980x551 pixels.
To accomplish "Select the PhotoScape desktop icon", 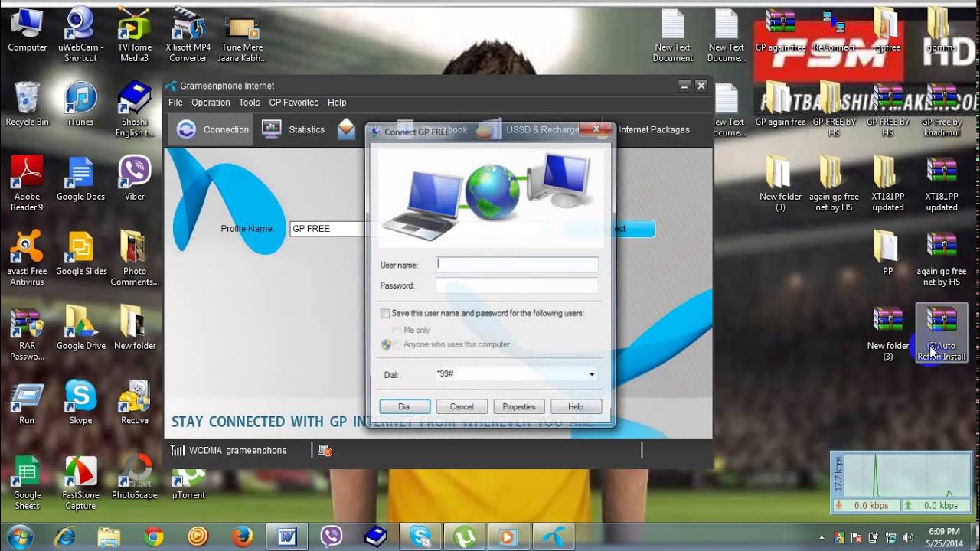I will (135, 478).
